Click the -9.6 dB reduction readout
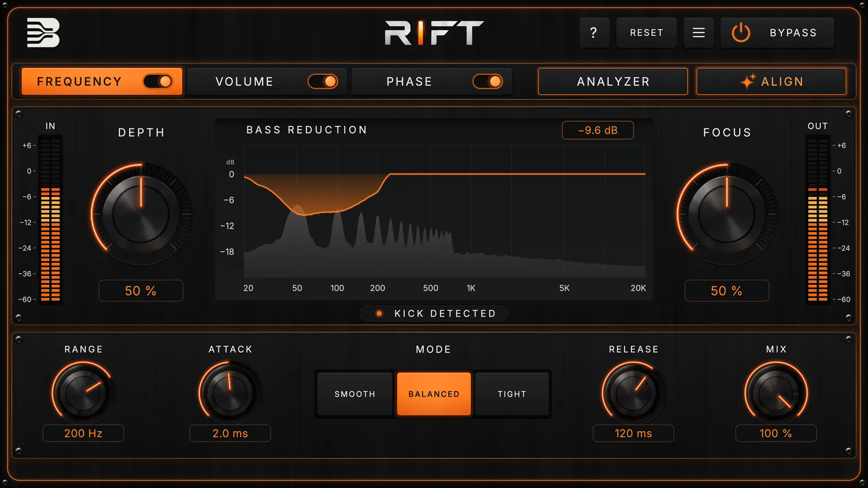 tap(598, 130)
